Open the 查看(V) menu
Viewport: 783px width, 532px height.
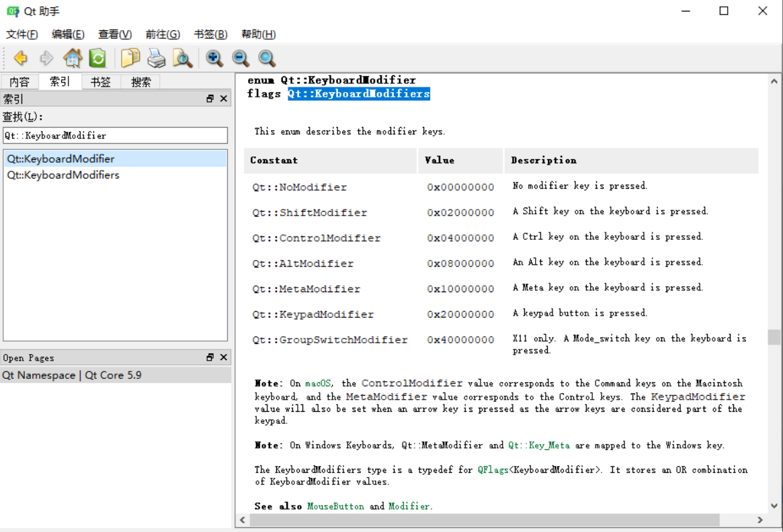(115, 34)
